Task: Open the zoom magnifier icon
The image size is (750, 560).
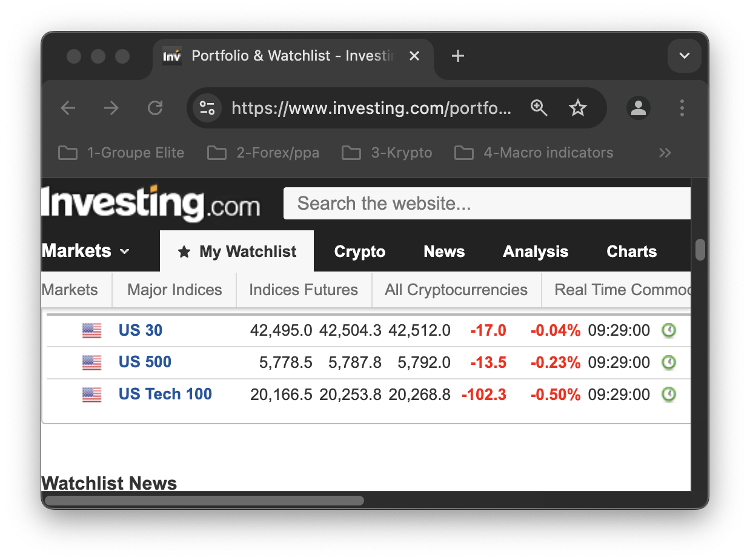Action: coord(539,108)
